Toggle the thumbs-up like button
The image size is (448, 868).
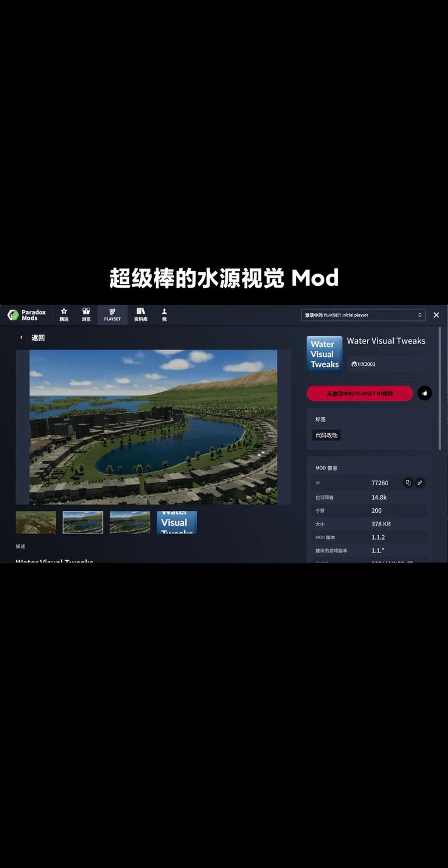[x=426, y=393]
